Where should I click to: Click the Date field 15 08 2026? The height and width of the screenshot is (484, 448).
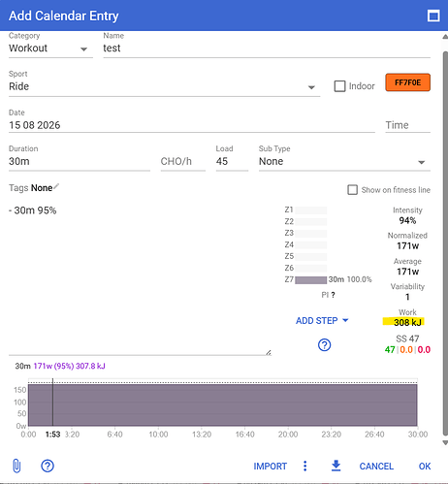pyautogui.click(x=192, y=125)
